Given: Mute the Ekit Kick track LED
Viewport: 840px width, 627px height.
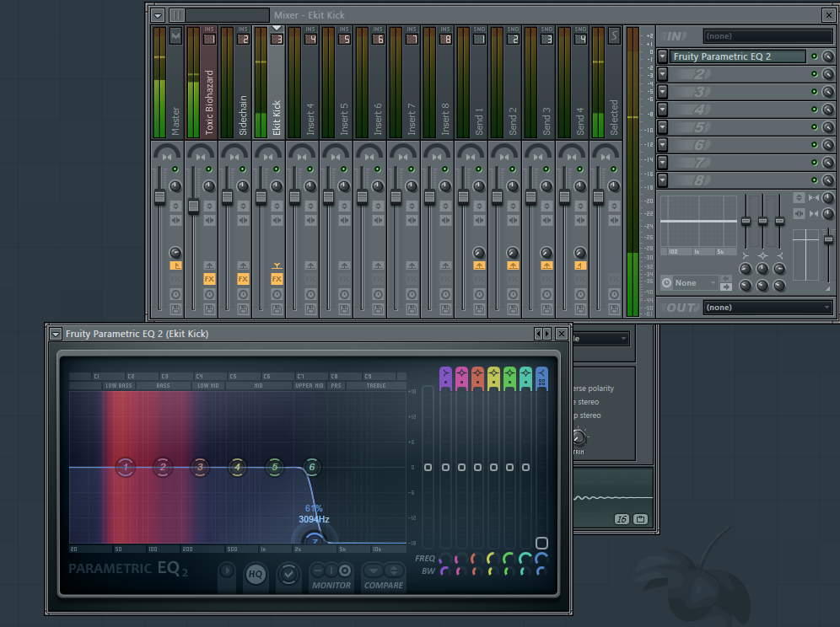Looking at the screenshot, I should coord(277,169).
